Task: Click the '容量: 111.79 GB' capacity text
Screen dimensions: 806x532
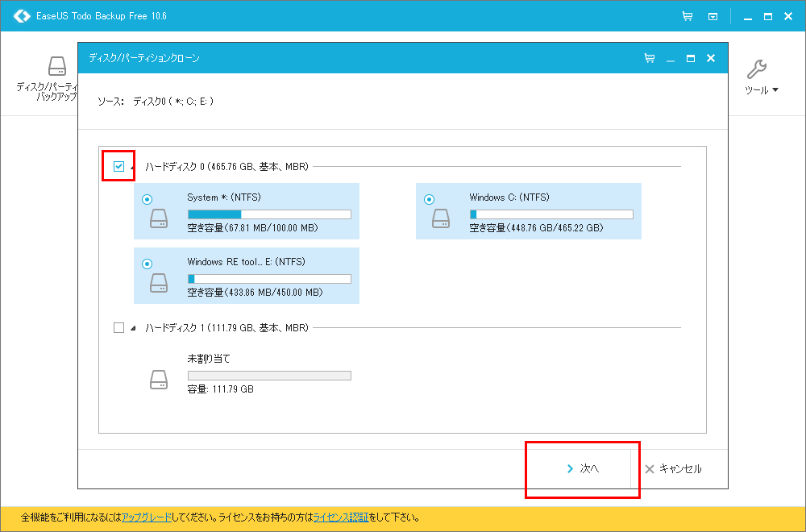Action: (221, 389)
